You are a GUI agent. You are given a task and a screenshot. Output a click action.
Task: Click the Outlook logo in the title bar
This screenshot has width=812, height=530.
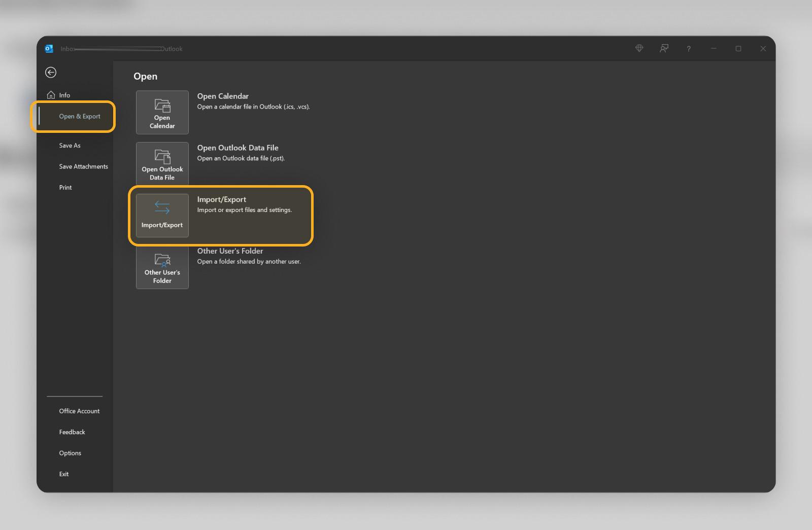[x=49, y=48]
